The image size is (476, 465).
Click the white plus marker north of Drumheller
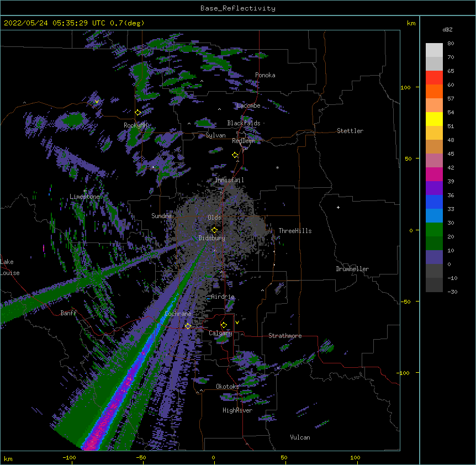338,207
